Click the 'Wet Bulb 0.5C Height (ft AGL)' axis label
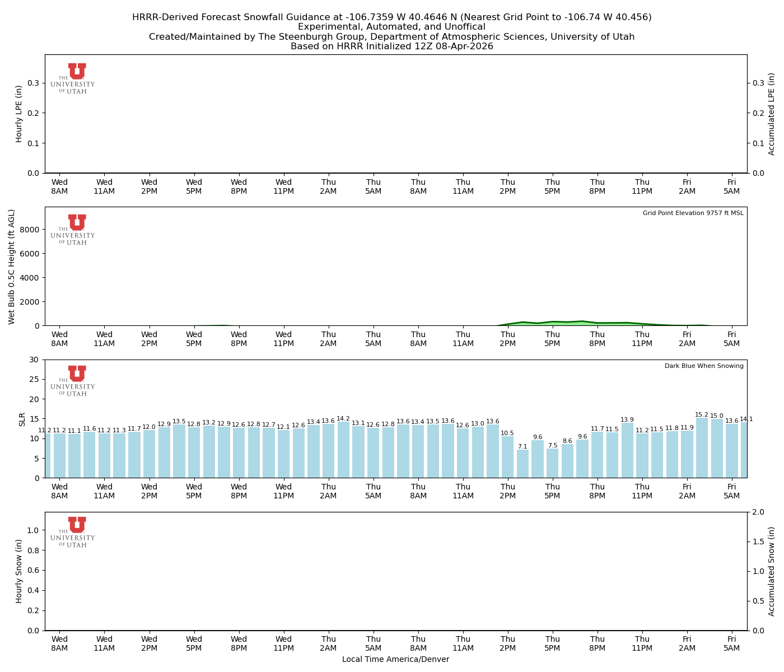Image resolution: width=784 pixels, height=672 pixels. click(12, 267)
